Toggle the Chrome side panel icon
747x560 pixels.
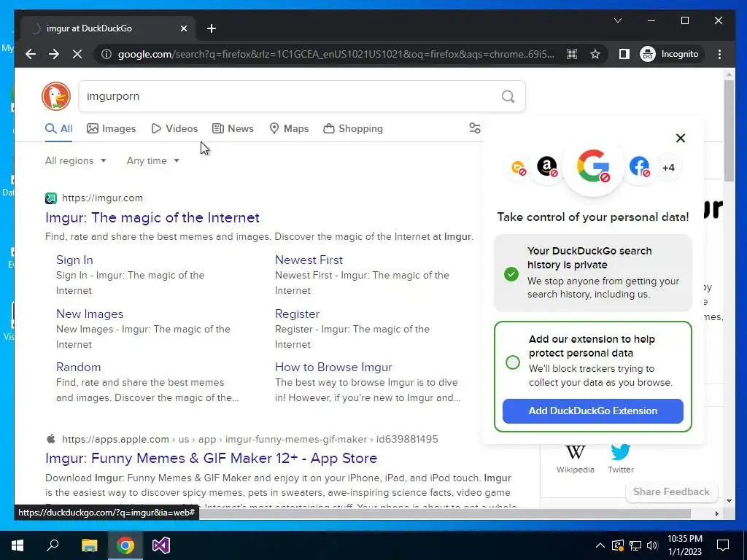[x=624, y=54]
